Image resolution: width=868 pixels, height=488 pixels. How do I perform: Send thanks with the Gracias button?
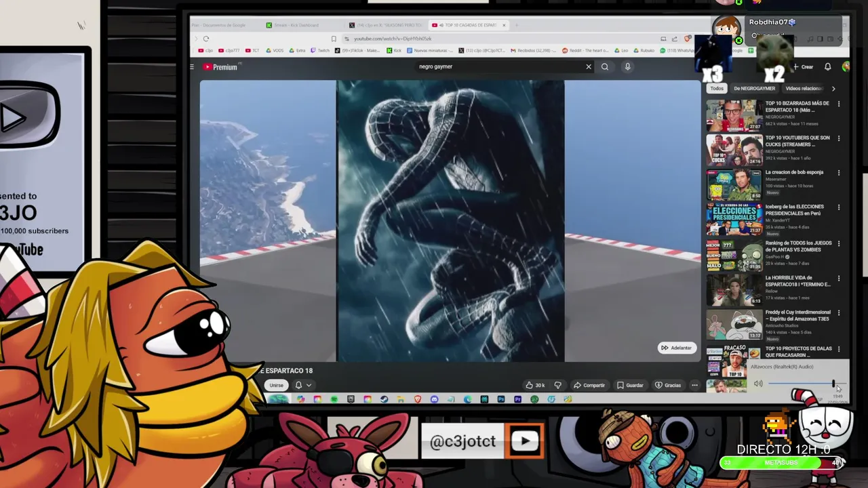click(668, 385)
